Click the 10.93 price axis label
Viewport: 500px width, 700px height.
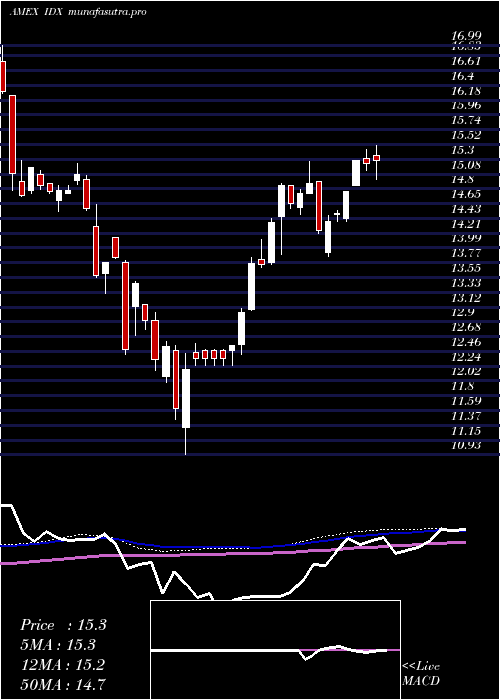(x=466, y=445)
